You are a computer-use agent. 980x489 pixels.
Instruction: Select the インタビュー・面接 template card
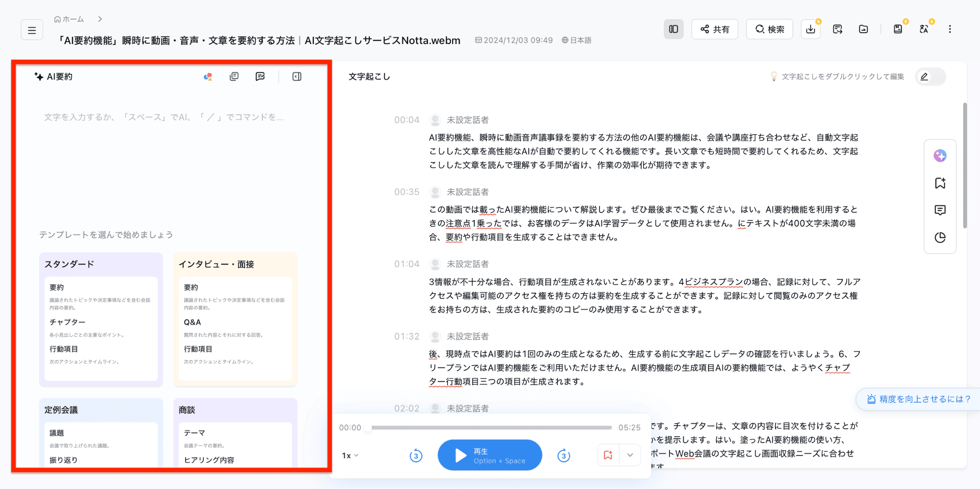click(x=235, y=319)
